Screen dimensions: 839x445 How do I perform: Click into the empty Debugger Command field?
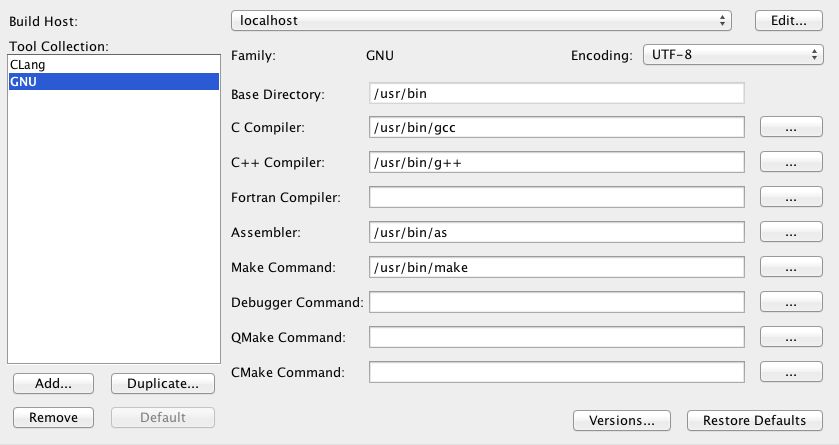click(x=556, y=302)
